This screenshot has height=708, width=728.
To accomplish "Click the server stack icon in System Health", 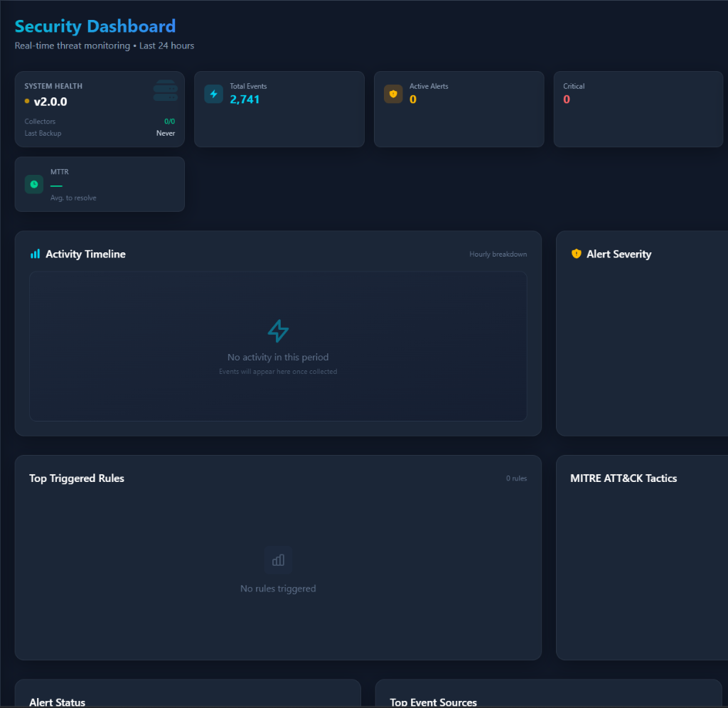I will (166, 90).
